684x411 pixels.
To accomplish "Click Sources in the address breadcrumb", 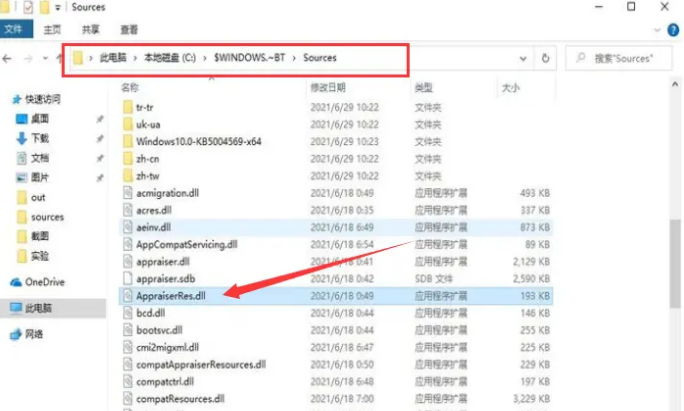I will pyautogui.click(x=320, y=58).
